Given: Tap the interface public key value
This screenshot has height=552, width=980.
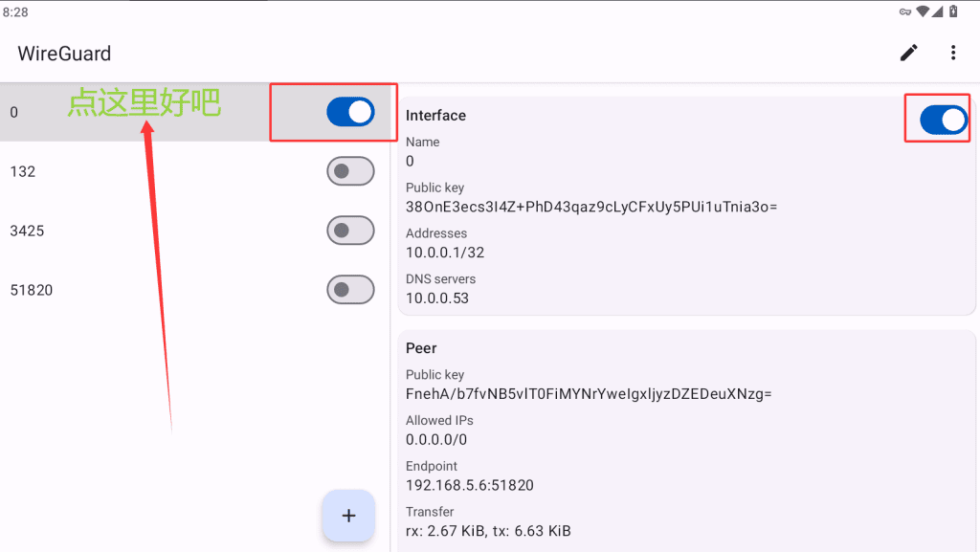Looking at the screenshot, I should click(591, 207).
